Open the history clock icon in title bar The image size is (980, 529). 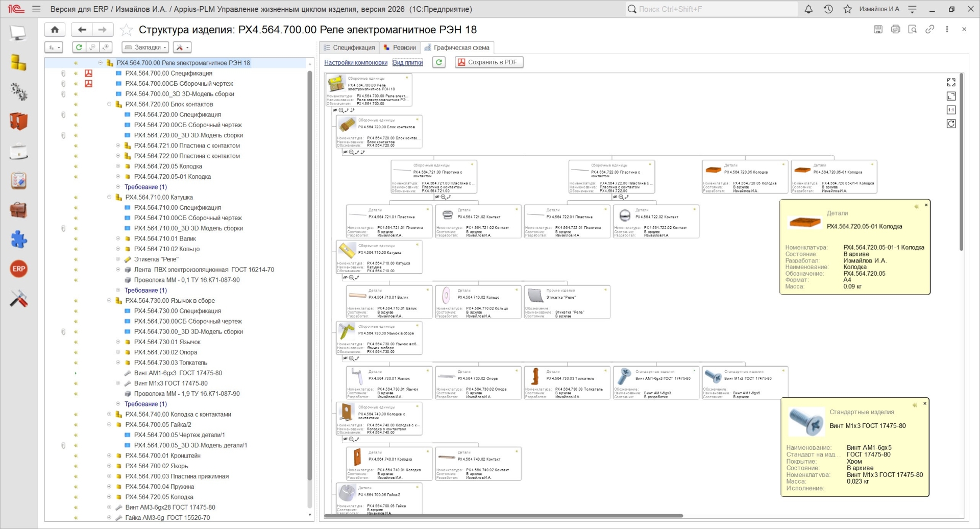pyautogui.click(x=828, y=9)
